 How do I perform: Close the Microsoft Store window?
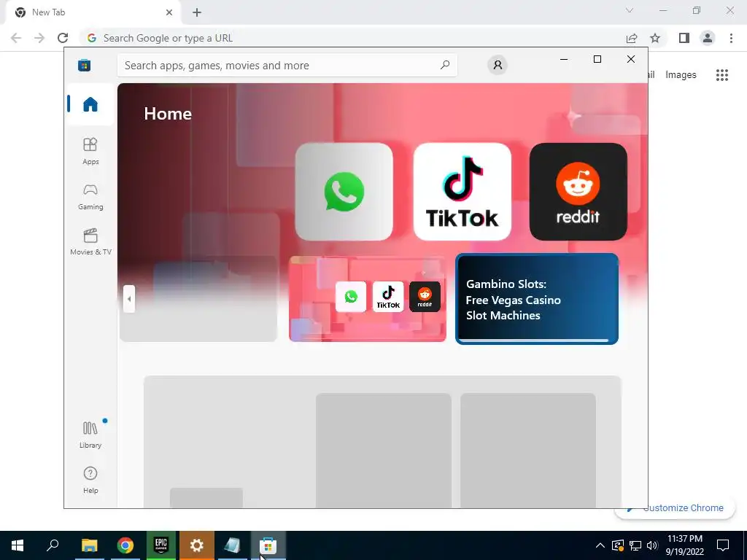[x=631, y=59]
